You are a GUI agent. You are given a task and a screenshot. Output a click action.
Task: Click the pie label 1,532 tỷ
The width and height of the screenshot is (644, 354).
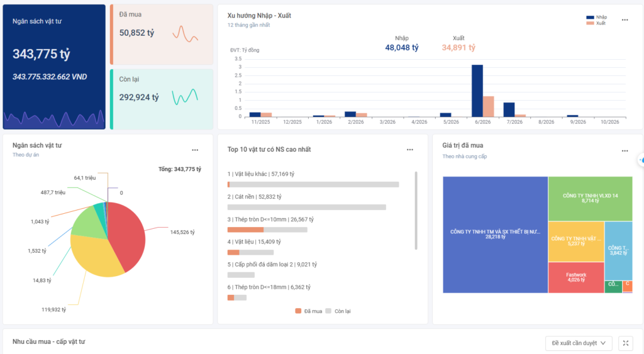tap(37, 251)
